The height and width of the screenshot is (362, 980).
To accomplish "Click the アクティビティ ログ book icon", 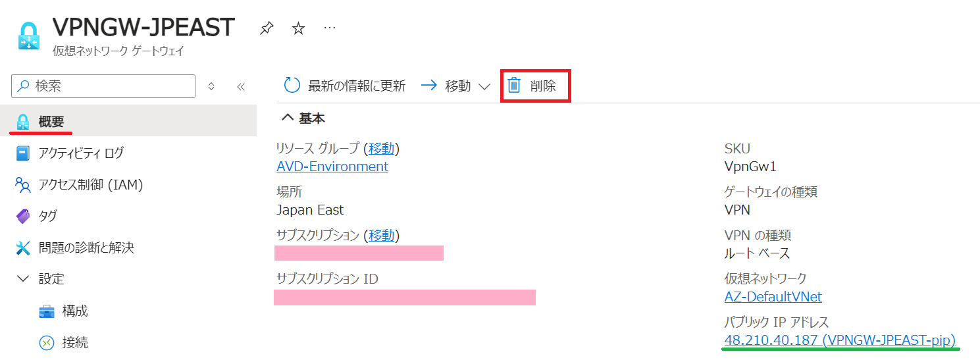I will [23, 153].
